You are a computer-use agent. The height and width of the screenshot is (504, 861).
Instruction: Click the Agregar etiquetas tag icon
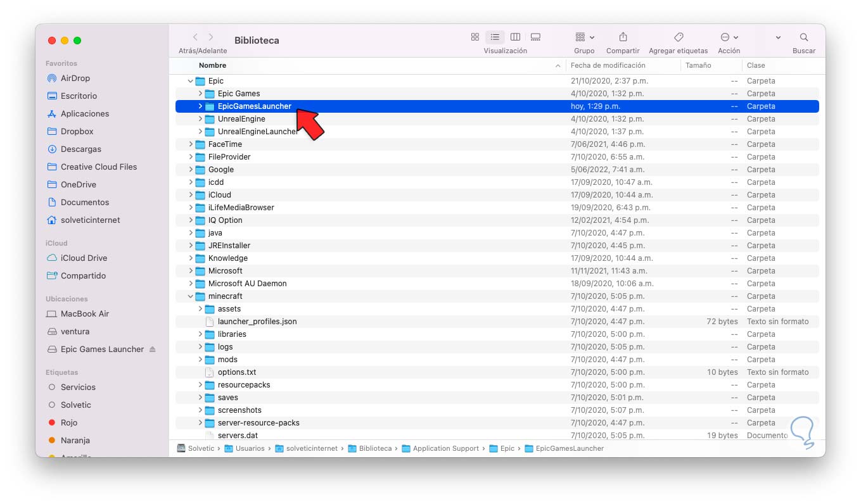pyautogui.click(x=678, y=37)
